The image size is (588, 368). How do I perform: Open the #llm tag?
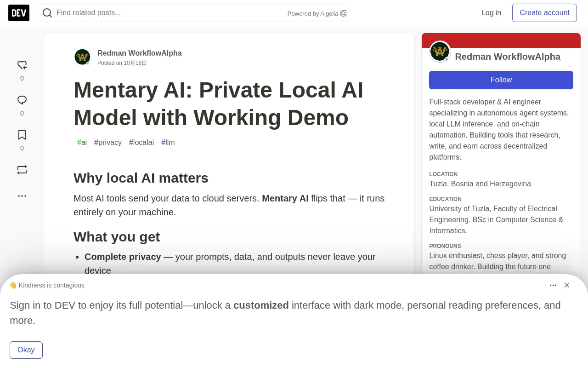tap(168, 143)
